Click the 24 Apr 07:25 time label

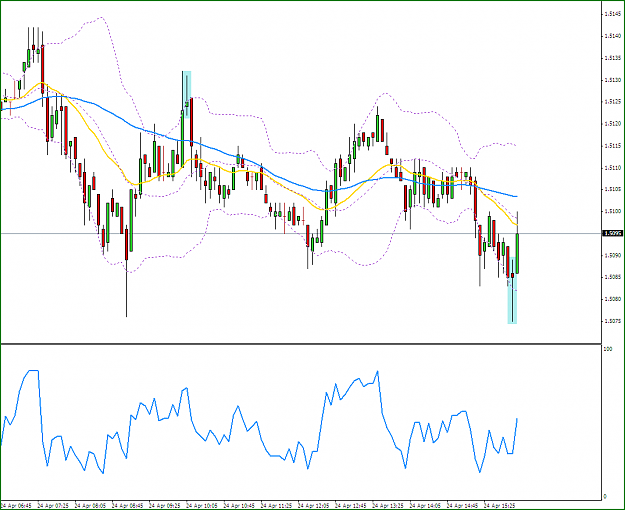[53, 506]
